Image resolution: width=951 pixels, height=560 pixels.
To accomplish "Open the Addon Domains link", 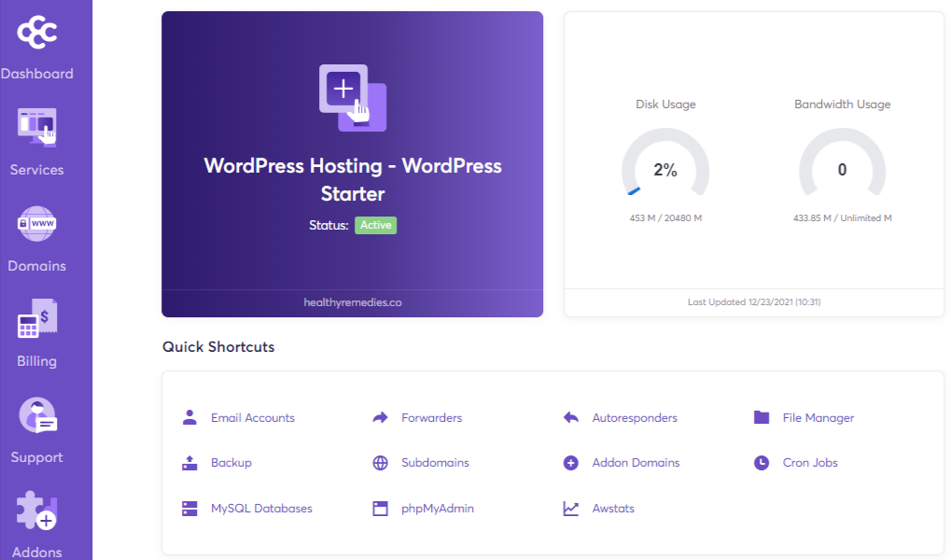I will pyautogui.click(x=636, y=463).
